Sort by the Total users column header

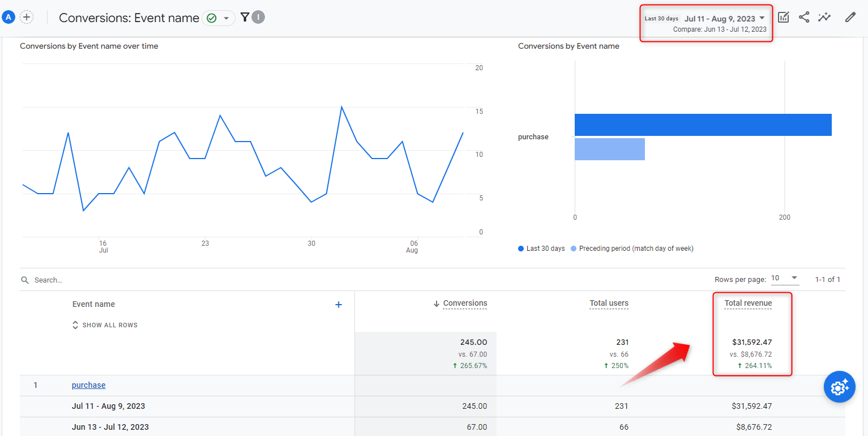point(609,304)
